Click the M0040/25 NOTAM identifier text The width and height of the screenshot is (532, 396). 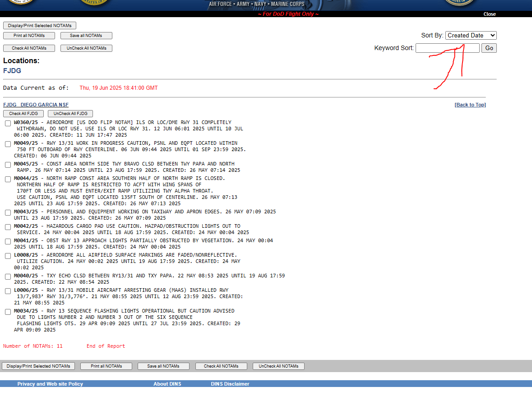point(26,276)
